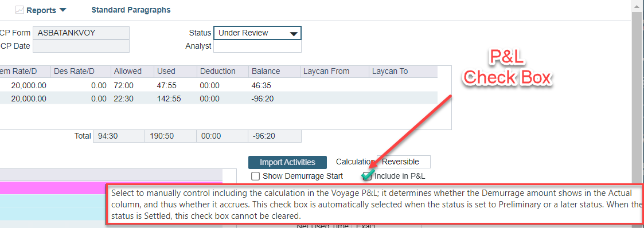Expand the Status dropdown showing Under Review

(x=257, y=33)
